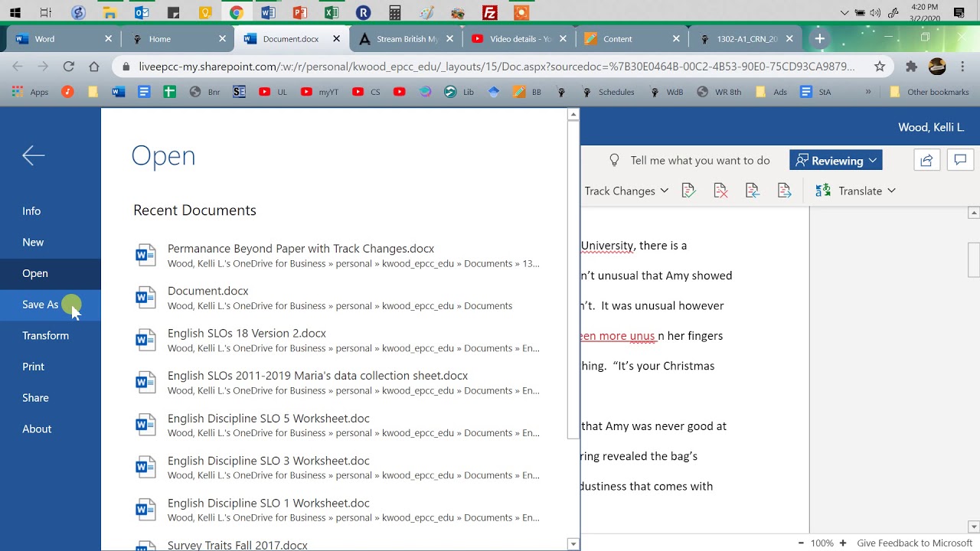
Task: Click the Reject change icon
Action: pos(720,191)
